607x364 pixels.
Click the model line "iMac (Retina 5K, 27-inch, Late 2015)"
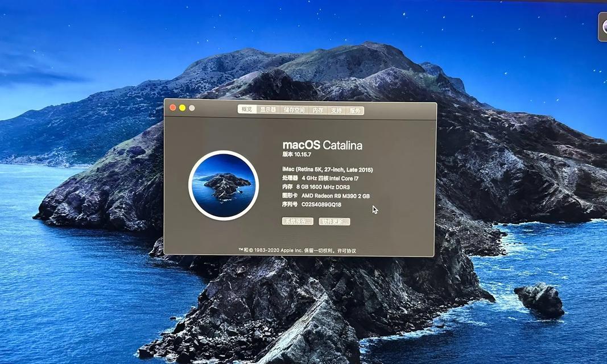(x=328, y=169)
